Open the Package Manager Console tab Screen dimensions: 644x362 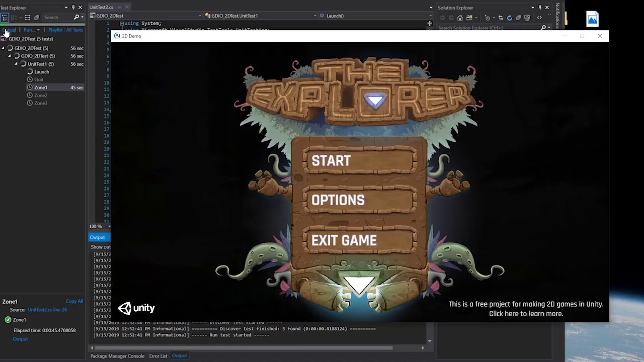[x=117, y=356]
